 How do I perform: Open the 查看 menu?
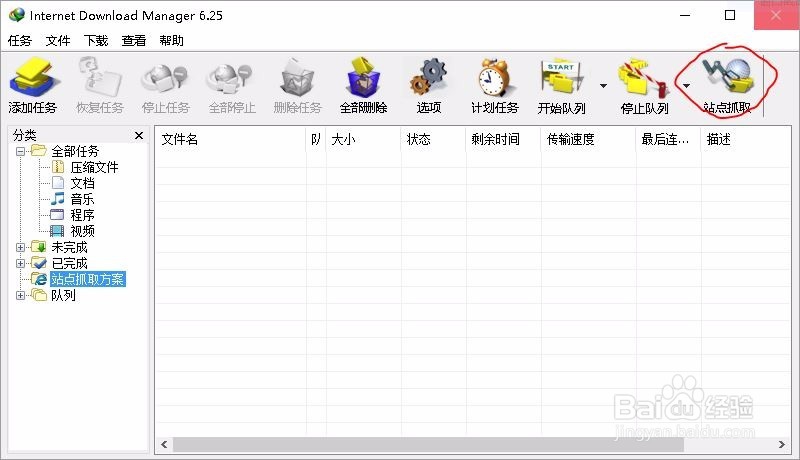tap(134, 40)
